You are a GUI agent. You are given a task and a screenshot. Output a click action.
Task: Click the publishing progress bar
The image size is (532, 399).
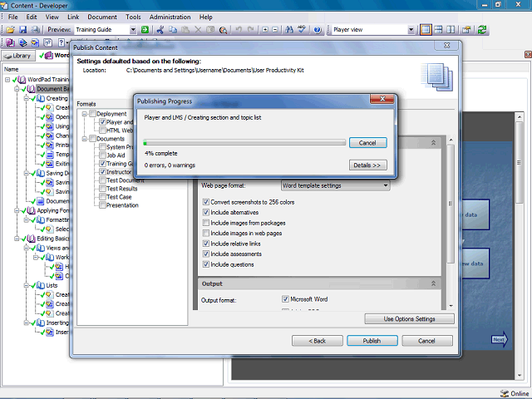pos(244,143)
